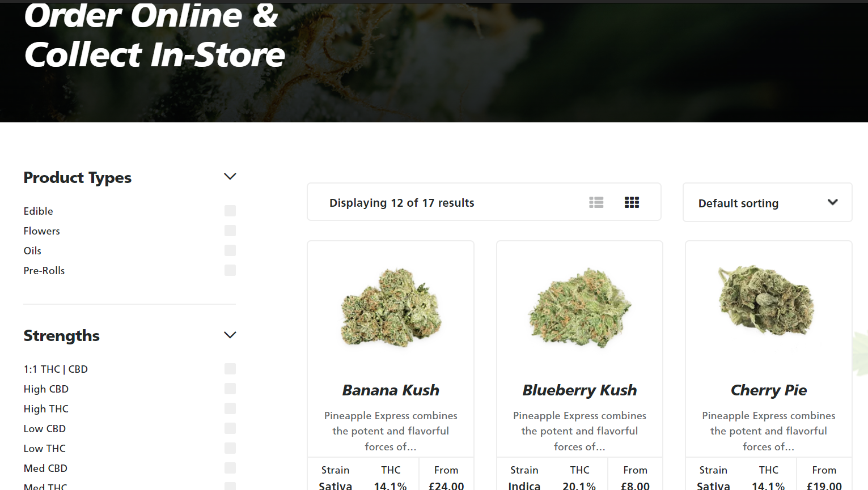Check the Edible product type
The image size is (868, 490).
coord(230,211)
